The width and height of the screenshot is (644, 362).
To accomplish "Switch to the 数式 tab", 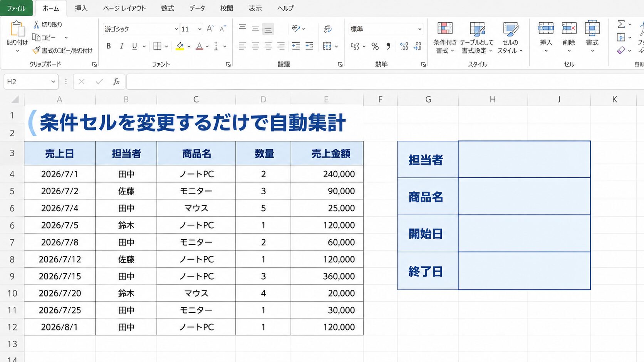I will point(168,8).
